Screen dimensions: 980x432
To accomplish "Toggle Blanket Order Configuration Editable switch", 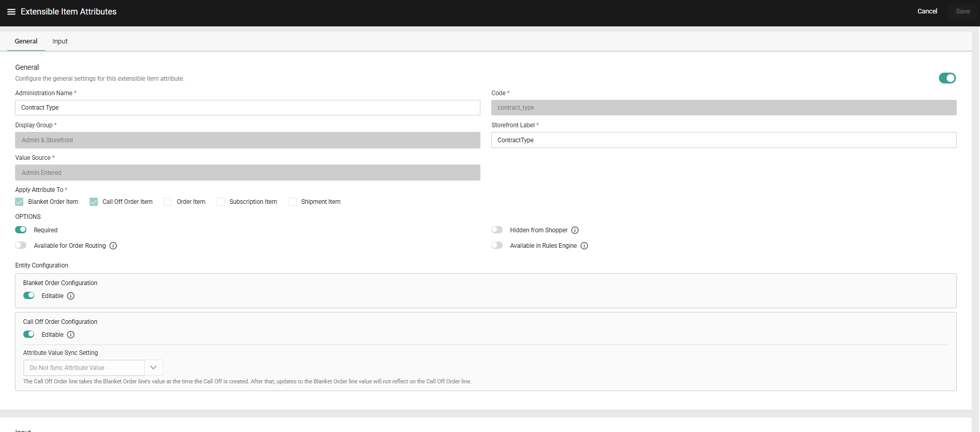I will [x=29, y=295].
